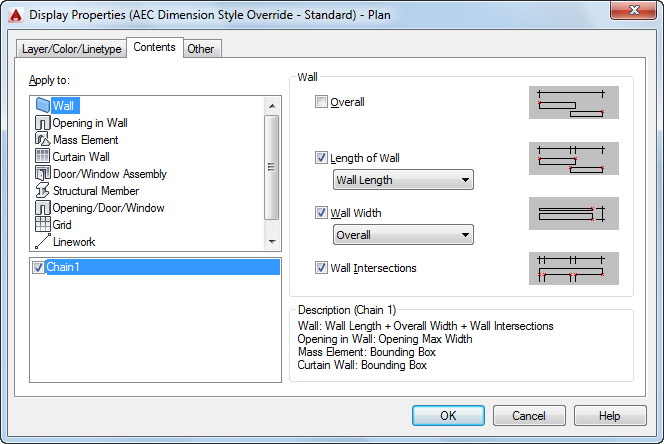The height and width of the screenshot is (444, 664).
Task: Open the Wall Length dropdown
Action: pos(402,180)
